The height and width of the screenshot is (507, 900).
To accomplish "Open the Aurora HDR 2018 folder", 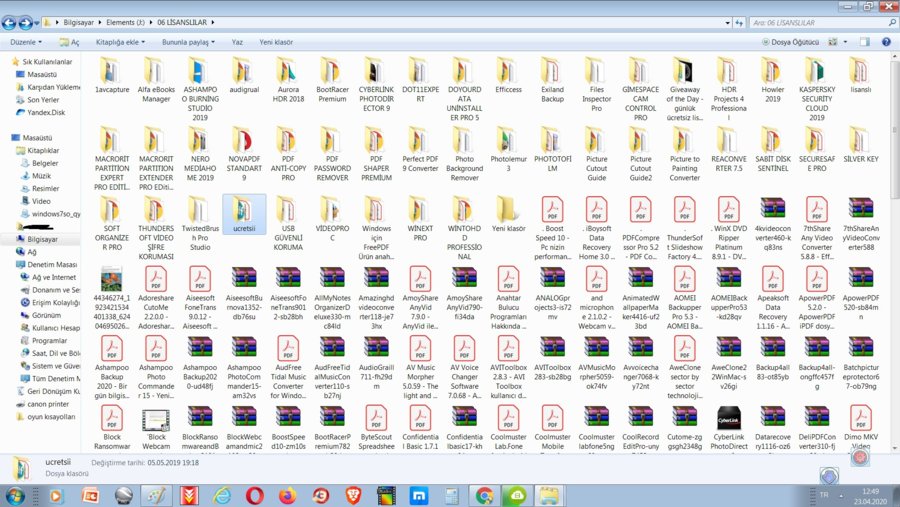I will [x=288, y=80].
